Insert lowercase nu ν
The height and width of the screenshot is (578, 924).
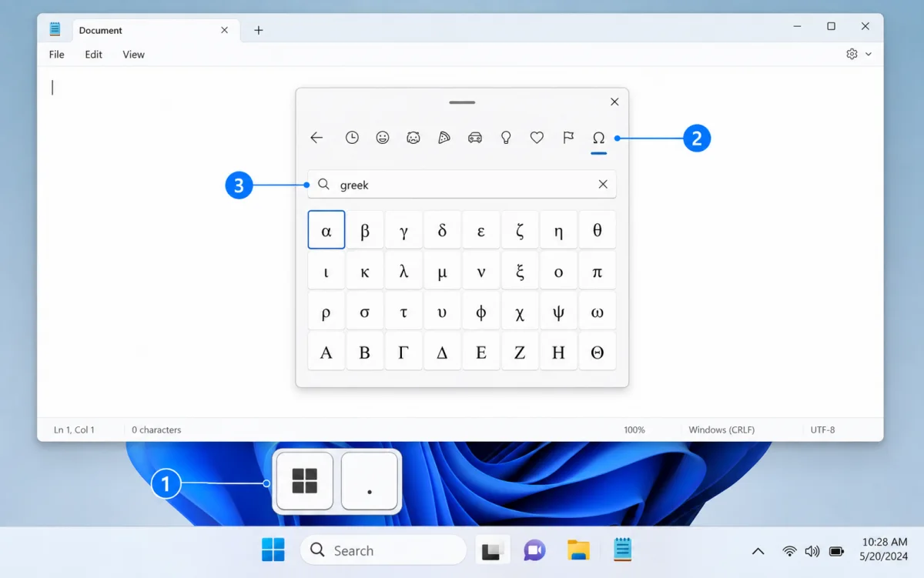(x=481, y=271)
